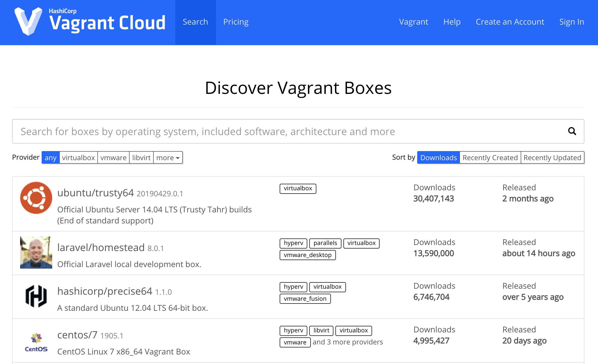This screenshot has width=598, height=364.
Task: Click hyperv tag on hashicorp/precise64
Action: tap(293, 287)
